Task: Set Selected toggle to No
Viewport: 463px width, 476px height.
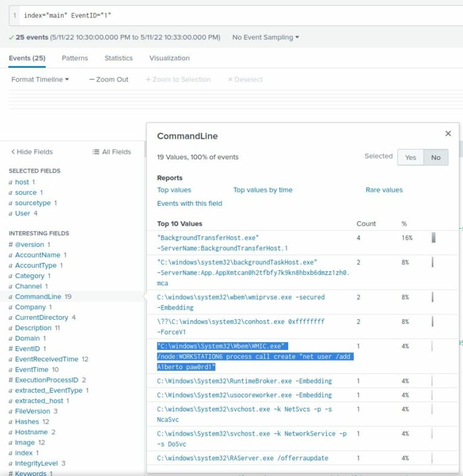Action: (x=435, y=157)
